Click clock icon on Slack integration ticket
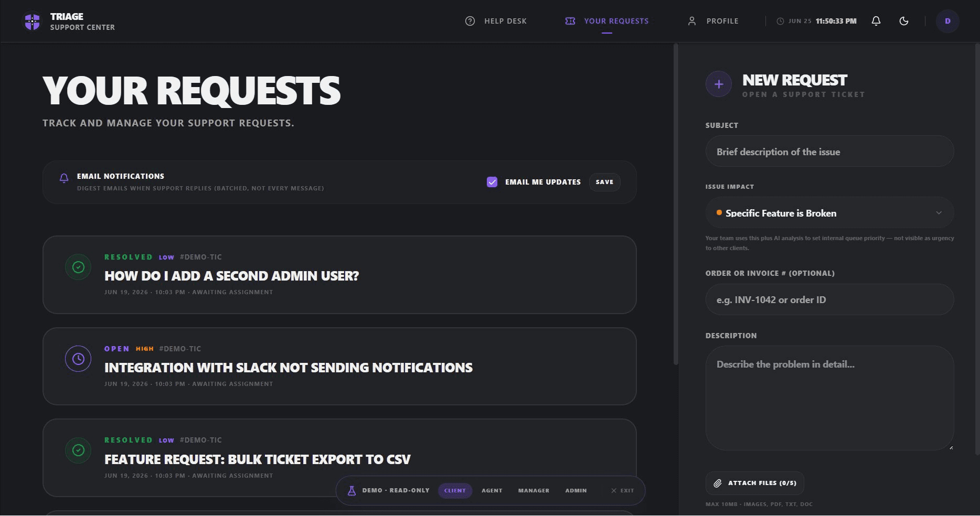The image size is (980, 516). pyautogui.click(x=78, y=359)
